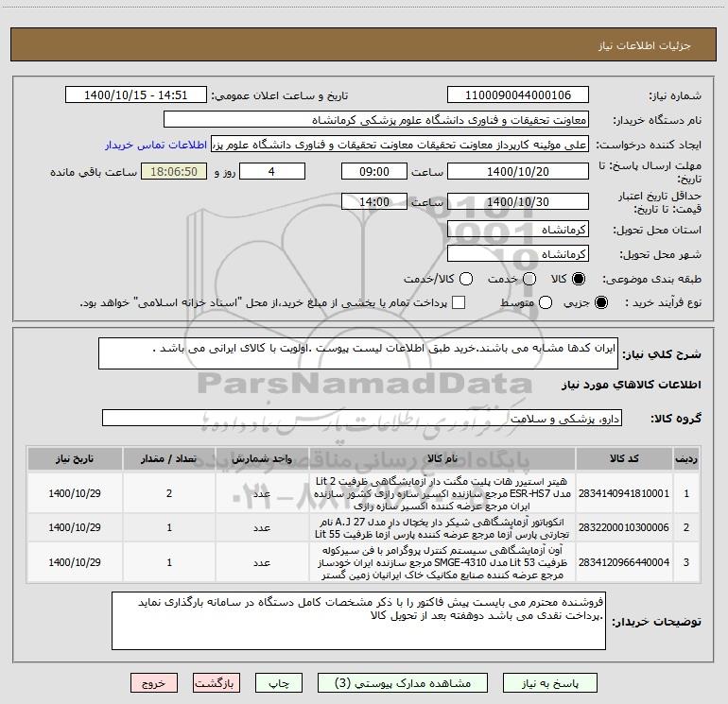Click the delivery province field کرمانشاه
This screenshot has height=704, width=728.
[x=518, y=230]
